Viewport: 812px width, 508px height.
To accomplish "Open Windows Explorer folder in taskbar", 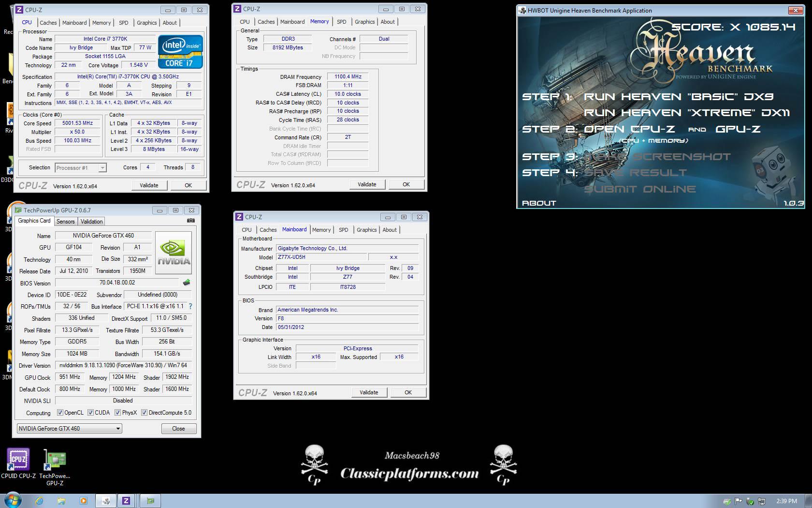I will [x=61, y=501].
